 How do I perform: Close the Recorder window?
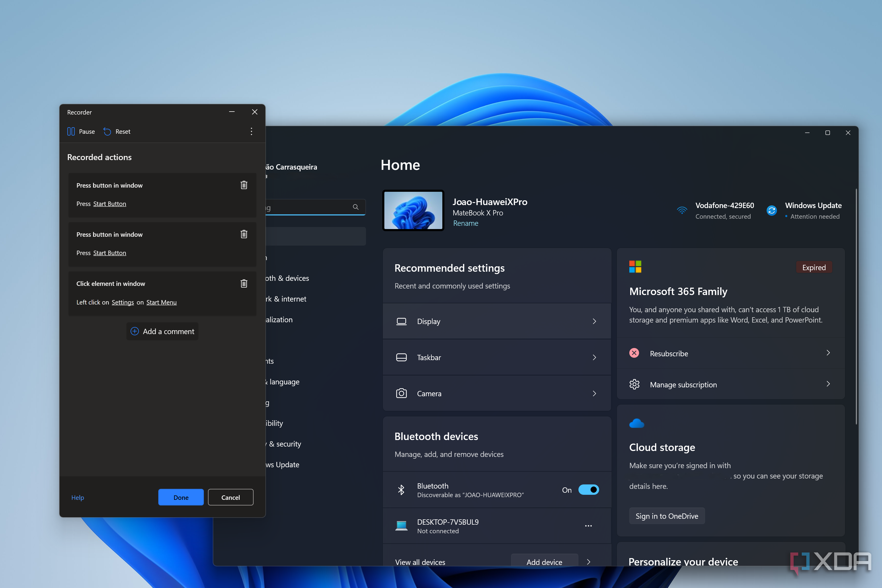coord(254,112)
